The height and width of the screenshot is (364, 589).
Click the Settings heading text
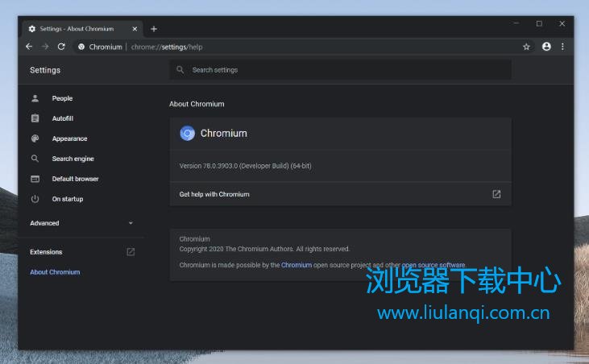click(45, 70)
